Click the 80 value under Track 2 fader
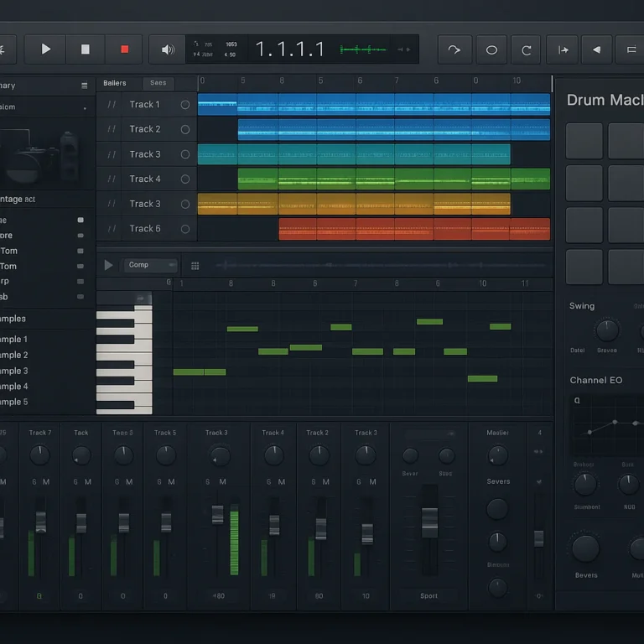Image resolution: width=644 pixels, height=644 pixels. (x=319, y=595)
